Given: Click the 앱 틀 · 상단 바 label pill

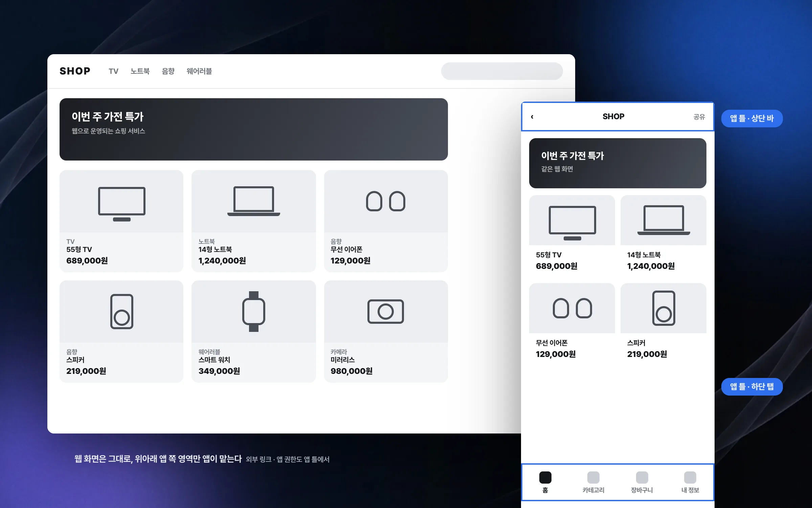Looking at the screenshot, I should tap(752, 119).
